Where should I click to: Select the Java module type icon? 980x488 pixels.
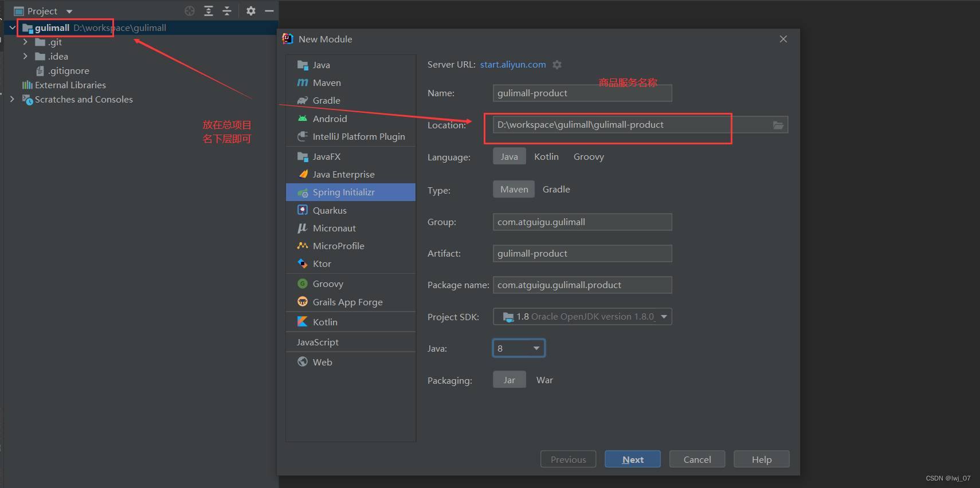click(303, 65)
